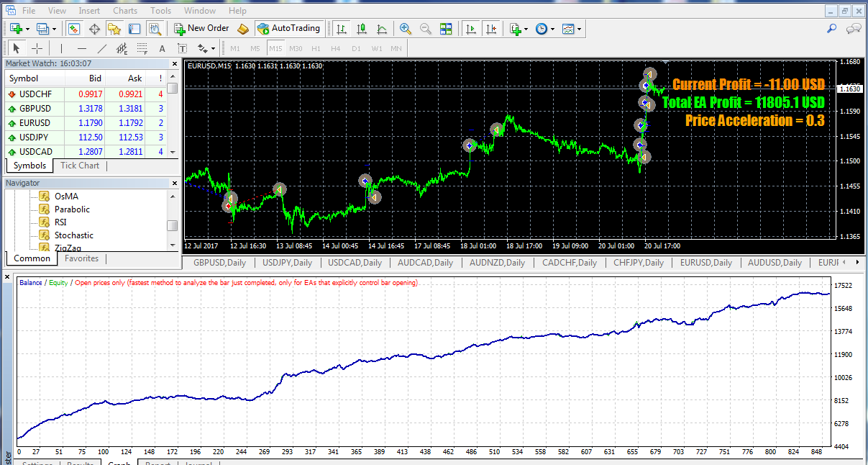
Task: Open the new chart dropdown arrow
Action: (x=27, y=30)
